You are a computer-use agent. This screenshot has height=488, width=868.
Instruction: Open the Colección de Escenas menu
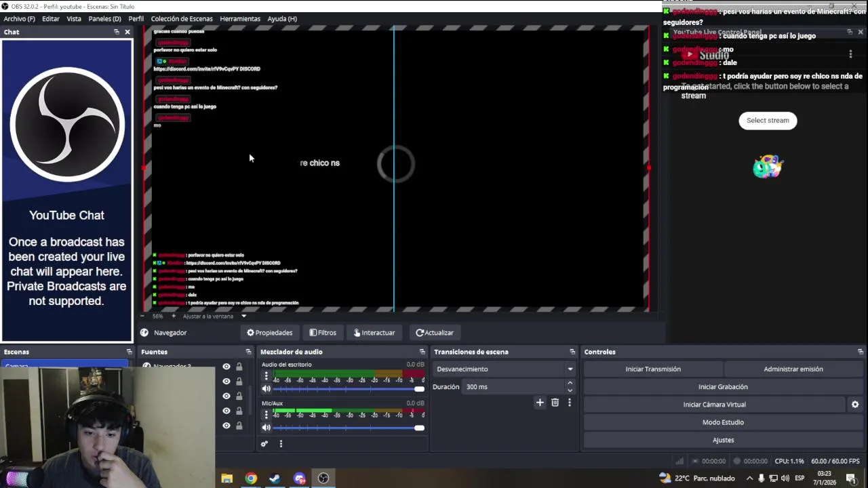pos(182,19)
